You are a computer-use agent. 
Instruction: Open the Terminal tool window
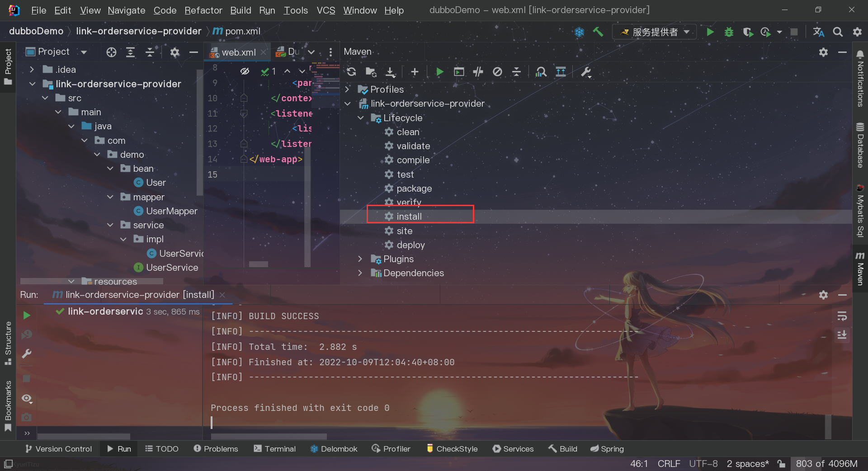coord(274,448)
